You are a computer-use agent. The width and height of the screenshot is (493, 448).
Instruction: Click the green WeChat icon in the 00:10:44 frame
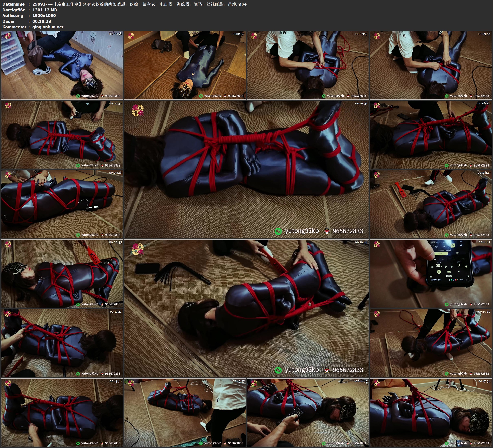278,370
